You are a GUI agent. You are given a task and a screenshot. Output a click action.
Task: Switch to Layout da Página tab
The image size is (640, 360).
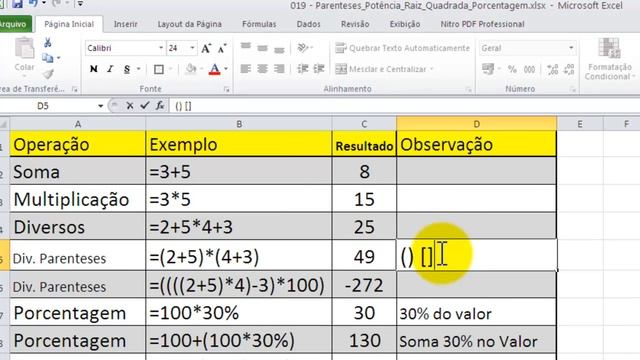(190, 24)
